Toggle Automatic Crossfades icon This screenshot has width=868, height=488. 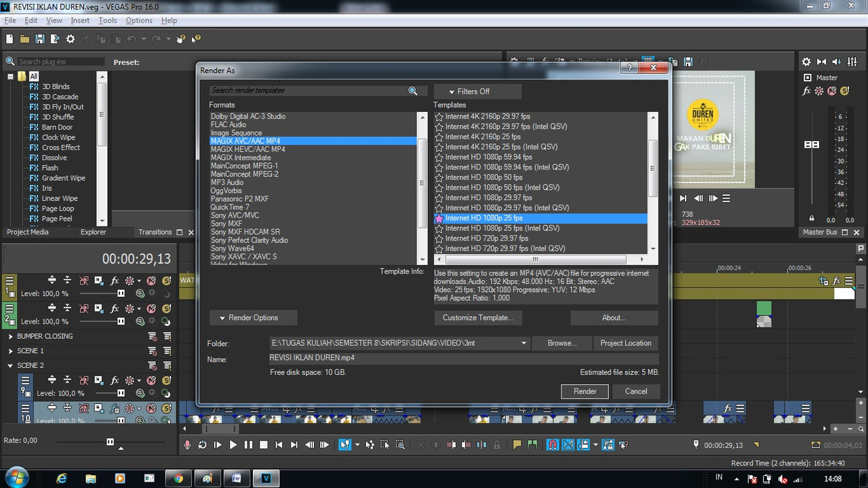coord(568,445)
